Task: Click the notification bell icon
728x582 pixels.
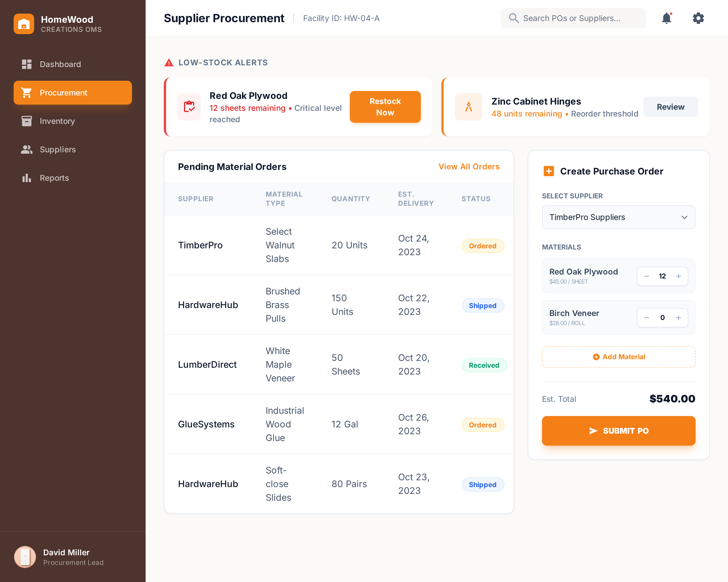Action: pos(666,18)
